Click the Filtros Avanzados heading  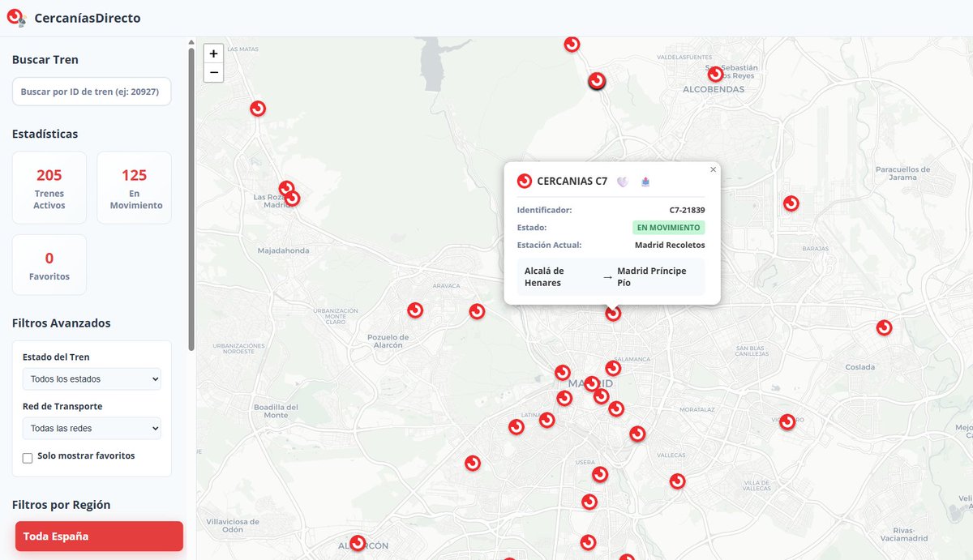point(62,323)
